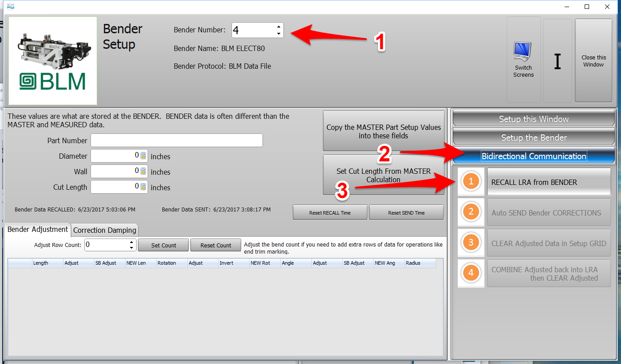Expand the Setup this Window section
Image resolution: width=621 pixels, height=364 pixels.
(x=533, y=119)
